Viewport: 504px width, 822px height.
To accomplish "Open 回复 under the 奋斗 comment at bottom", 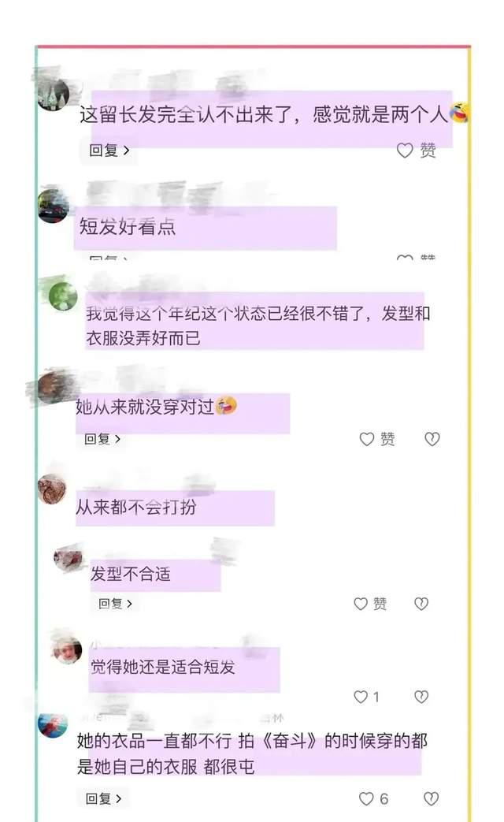I will [104, 798].
